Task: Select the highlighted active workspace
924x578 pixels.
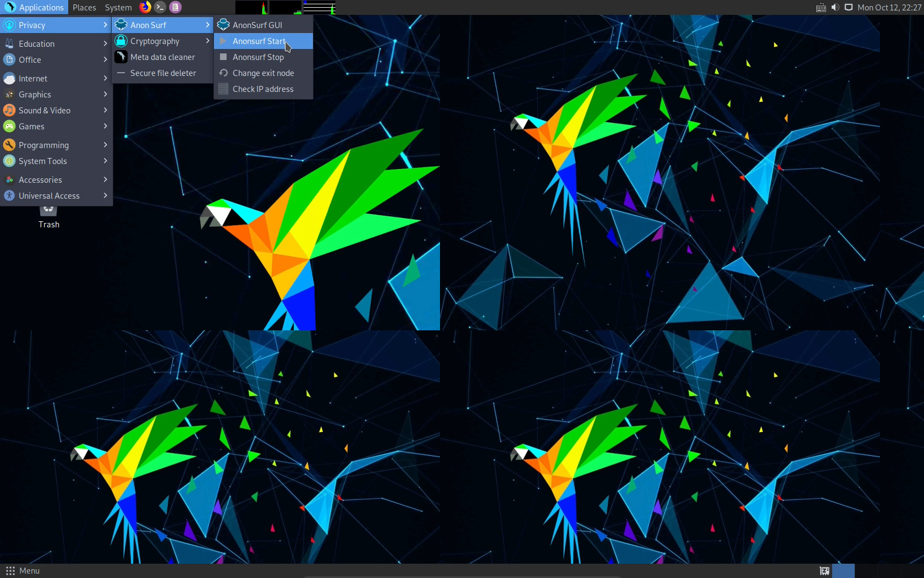Action: [843, 571]
